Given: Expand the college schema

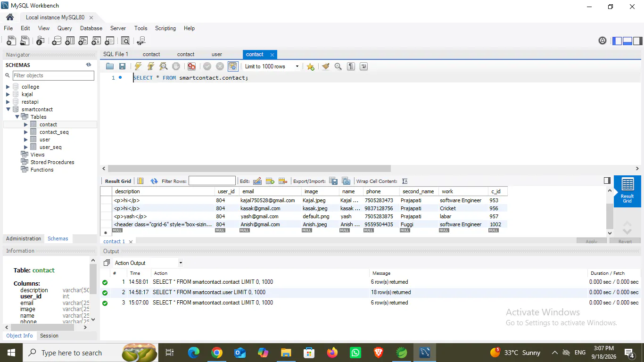Looking at the screenshot, I should (8, 87).
